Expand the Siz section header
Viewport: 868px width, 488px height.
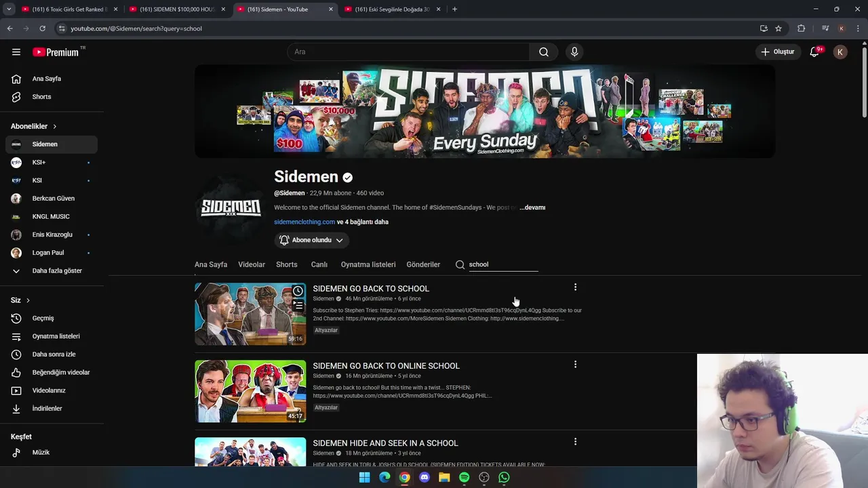pyautogui.click(x=20, y=300)
